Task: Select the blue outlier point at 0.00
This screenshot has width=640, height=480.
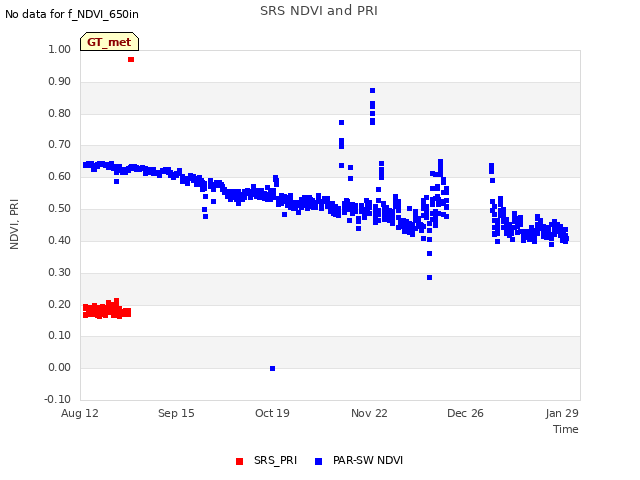Action: pos(273,369)
